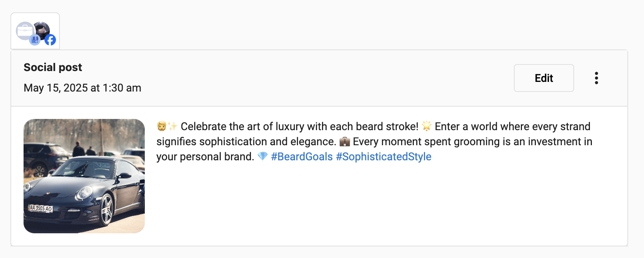The height and width of the screenshot is (258, 644).
Task: Click "Enter a world where every strand" text
Action: pyautogui.click(x=512, y=126)
